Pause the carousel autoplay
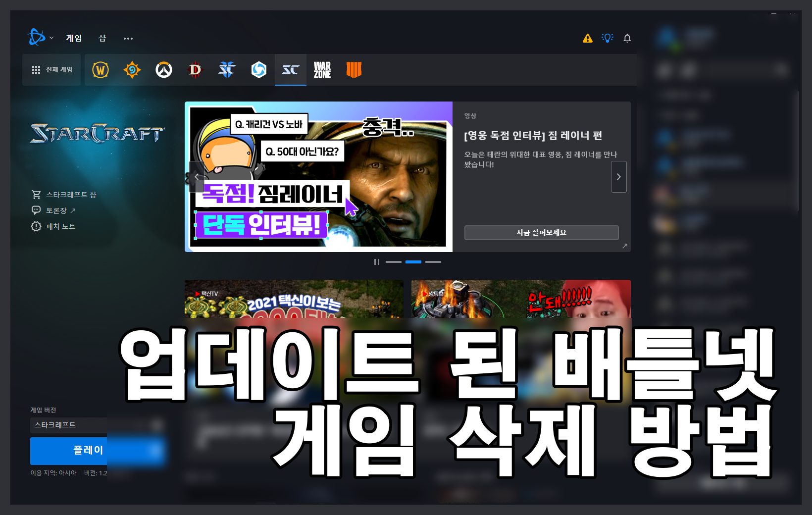 click(377, 262)
